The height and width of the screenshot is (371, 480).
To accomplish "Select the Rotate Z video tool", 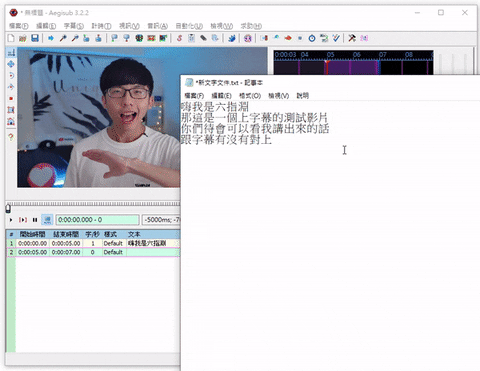I will [11, 75].
